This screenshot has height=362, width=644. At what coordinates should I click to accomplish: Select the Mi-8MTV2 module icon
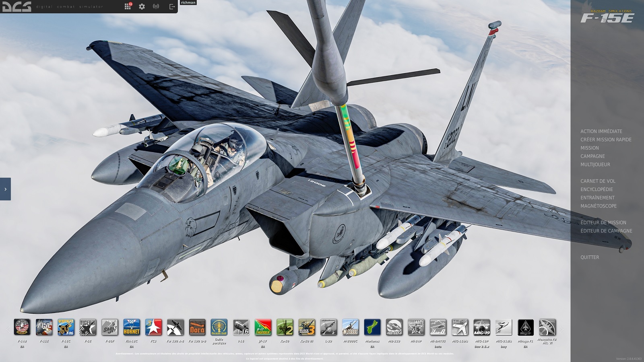tap(438, 327)
